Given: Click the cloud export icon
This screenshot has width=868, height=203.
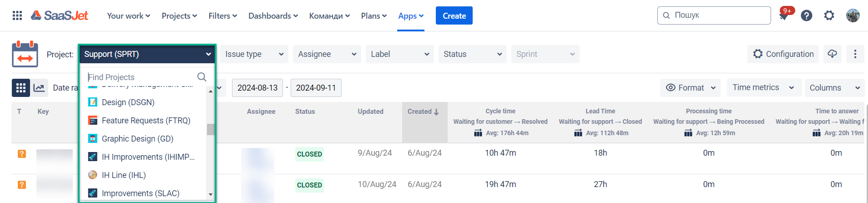Looking at the screenshot, I should (x=832, y=54).
